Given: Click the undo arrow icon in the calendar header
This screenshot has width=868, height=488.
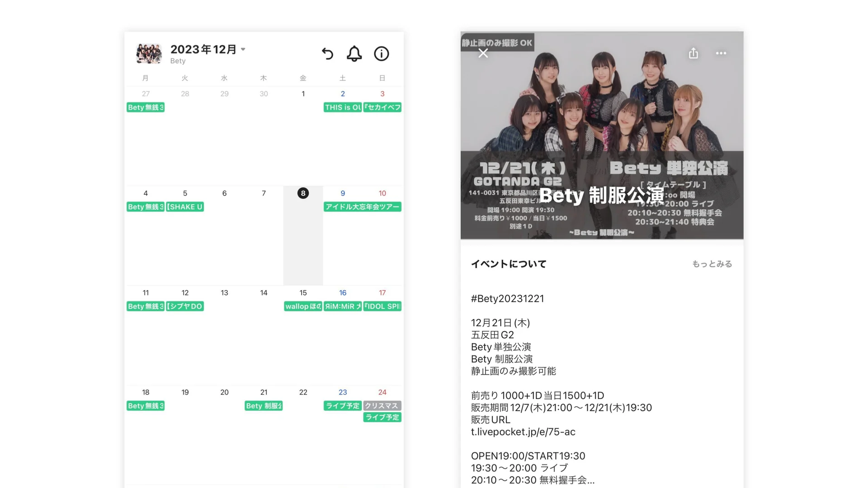Looking at the screenshot, I should (x=327, y=54).
